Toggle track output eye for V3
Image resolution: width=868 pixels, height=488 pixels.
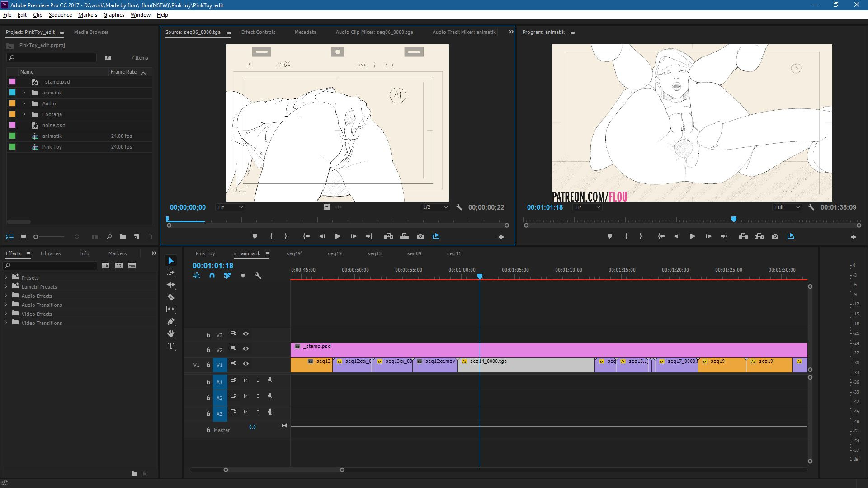(x=245, y=334)
